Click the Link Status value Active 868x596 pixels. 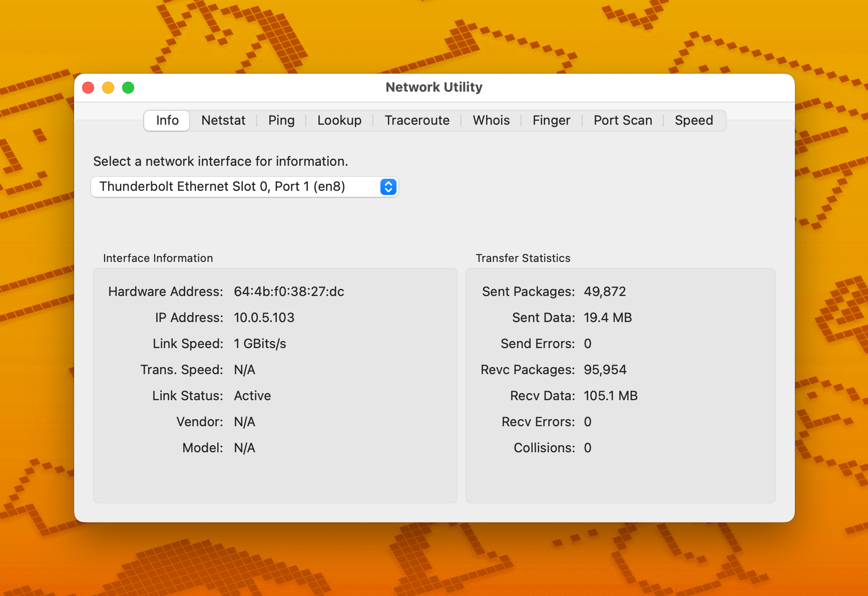click(252, 396)
